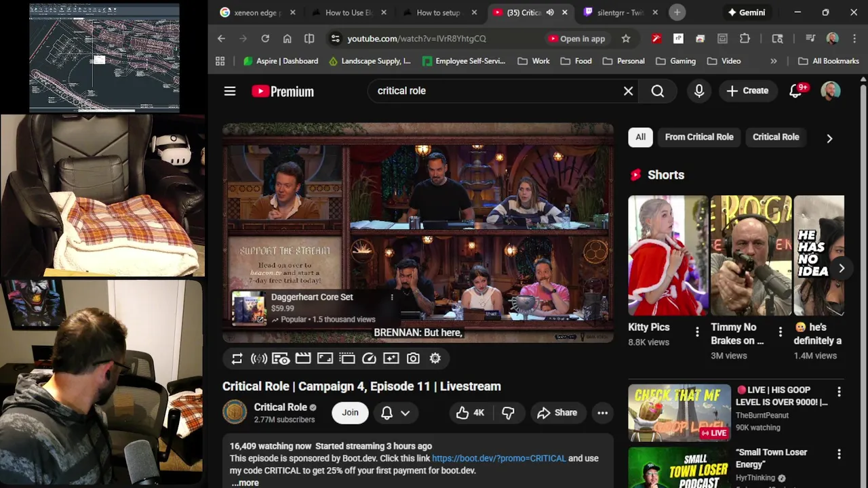Select the 'Critical Role' filter chip
Viewport: 868px width, 488px height.
[776, 137]
